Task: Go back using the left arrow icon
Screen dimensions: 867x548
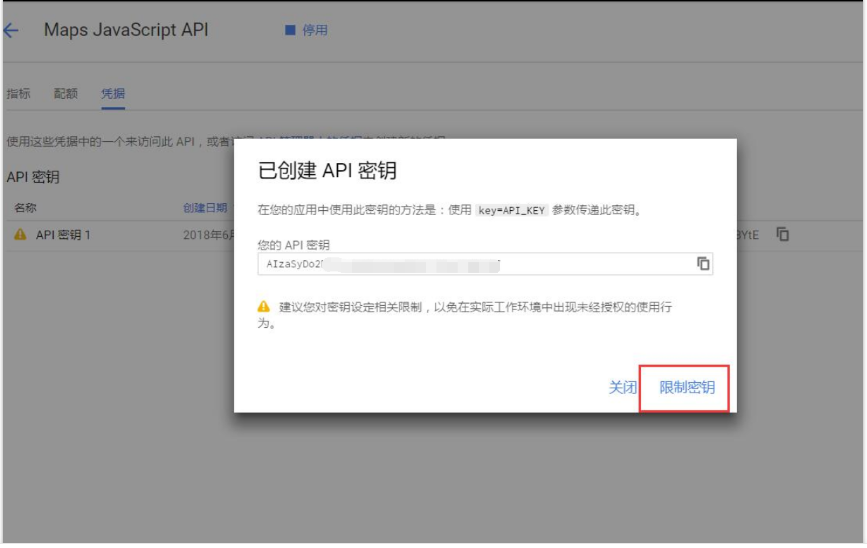Action: (11, 30)
